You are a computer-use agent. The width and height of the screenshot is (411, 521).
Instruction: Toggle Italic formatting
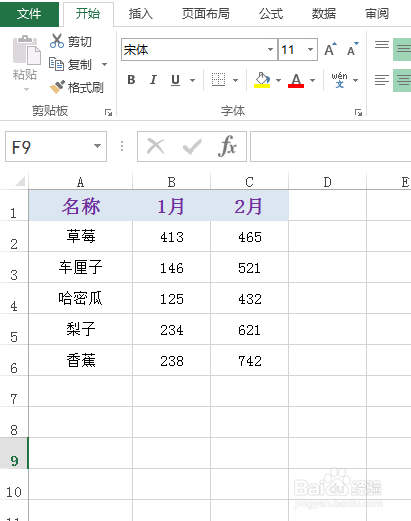coord(153,80)
